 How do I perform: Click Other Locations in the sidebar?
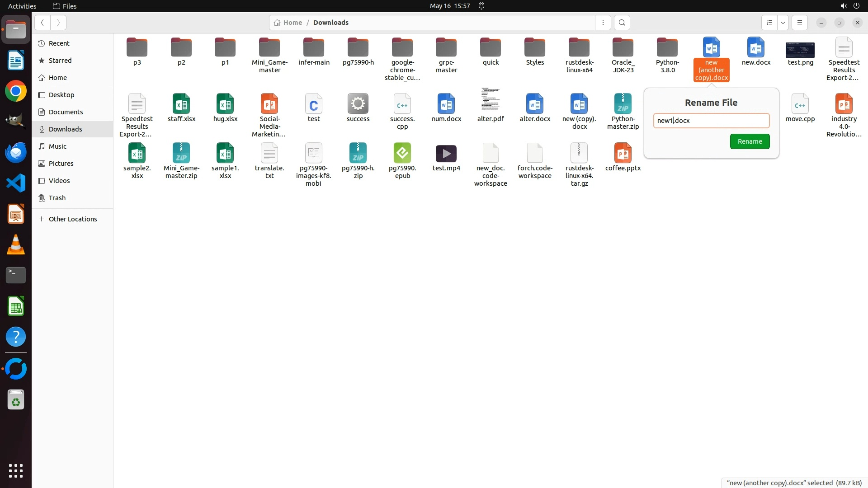point(72,219)
